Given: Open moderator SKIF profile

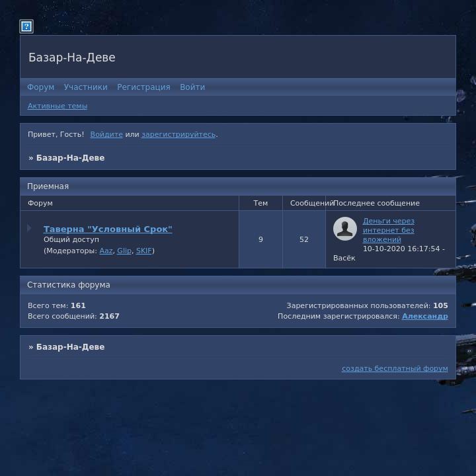Looking at the screenshot, I should tap(144, 251).
